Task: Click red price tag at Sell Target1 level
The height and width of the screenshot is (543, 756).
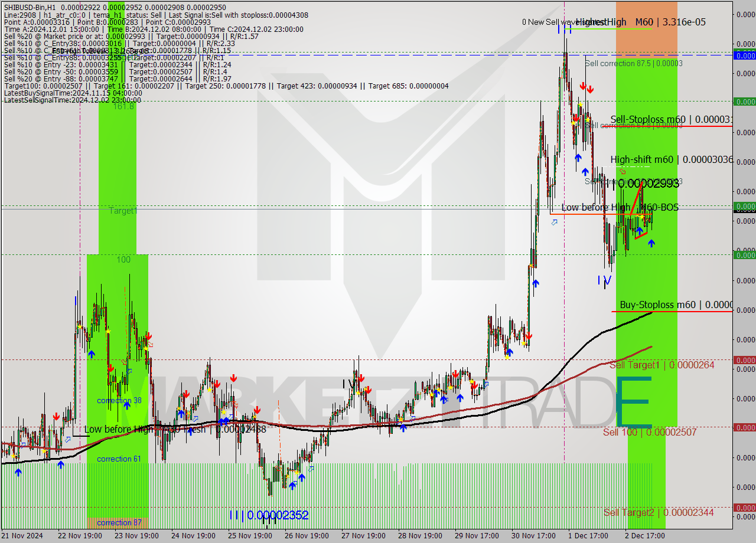Action: tap(744, 360)
